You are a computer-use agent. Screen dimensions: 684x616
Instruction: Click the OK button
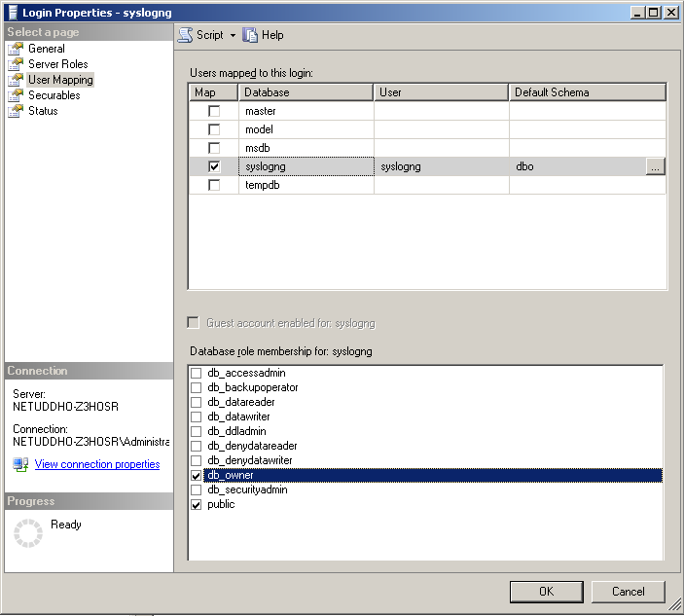[546, 592]
